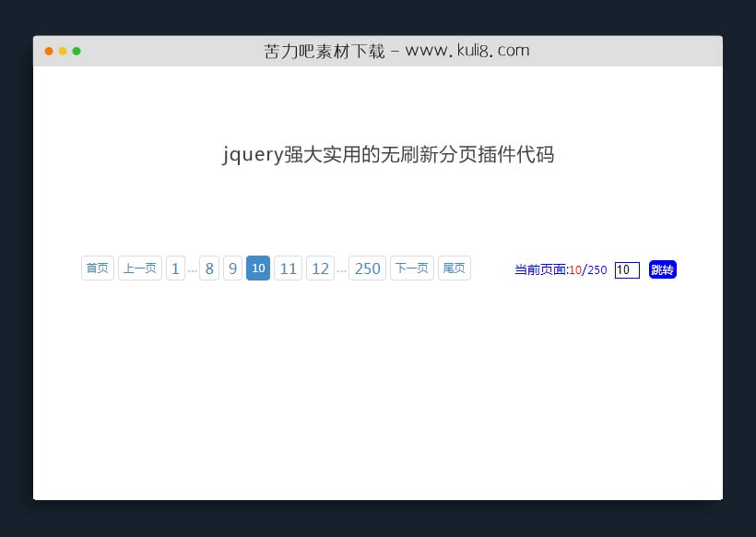
Task: Go to page 11 via pagination
Action: click(x=289, y=268)
